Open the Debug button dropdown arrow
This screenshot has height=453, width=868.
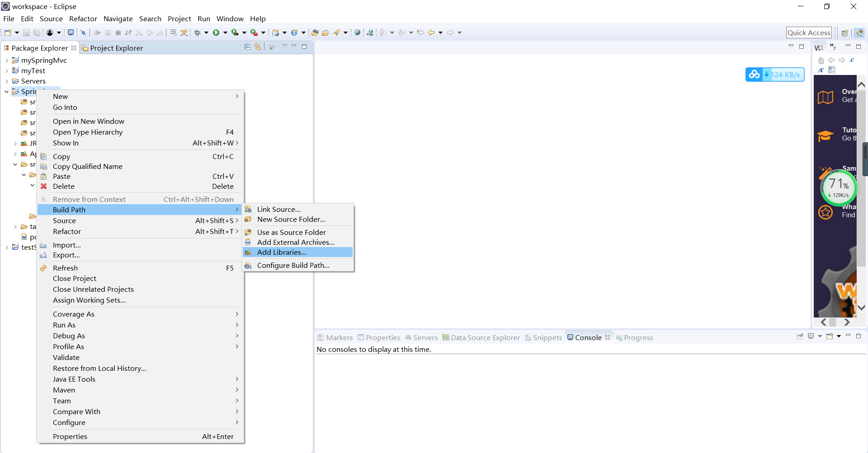(x=206, y=33)
